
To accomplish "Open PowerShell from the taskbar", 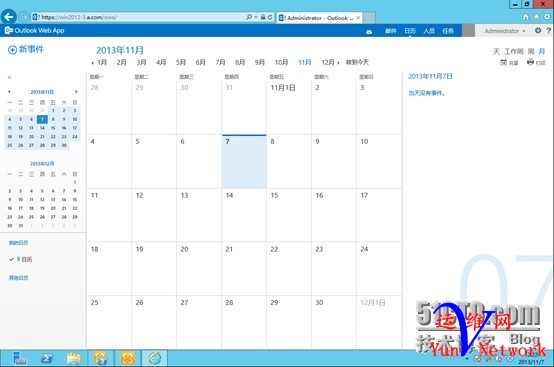I will click(47, 358).
